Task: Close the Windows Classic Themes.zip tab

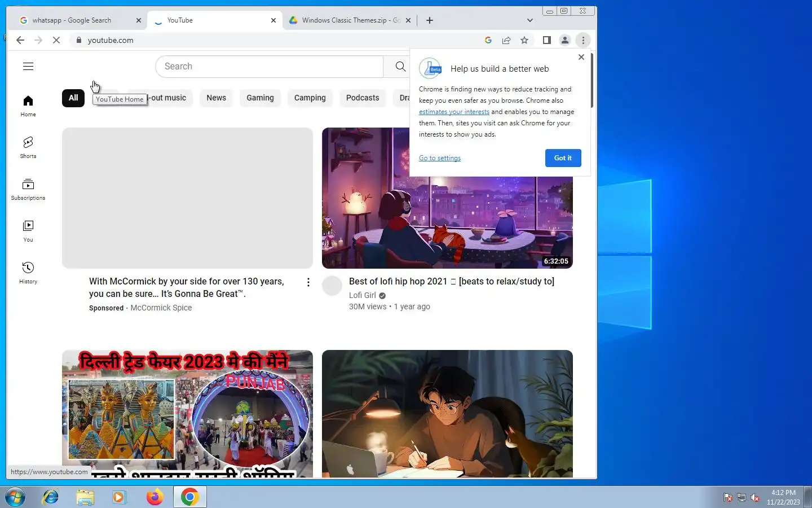Action: point(408,20)
